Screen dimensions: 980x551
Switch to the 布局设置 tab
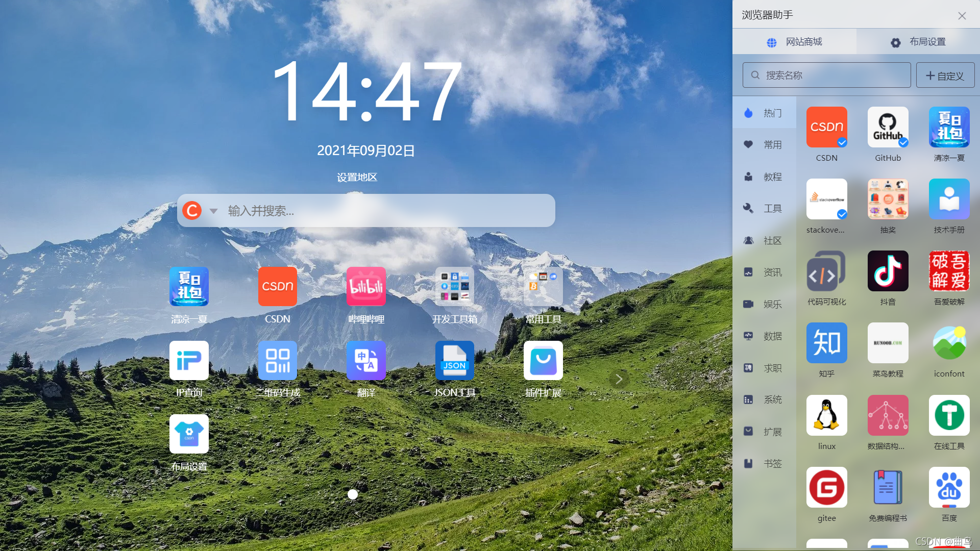pos(918,42)
